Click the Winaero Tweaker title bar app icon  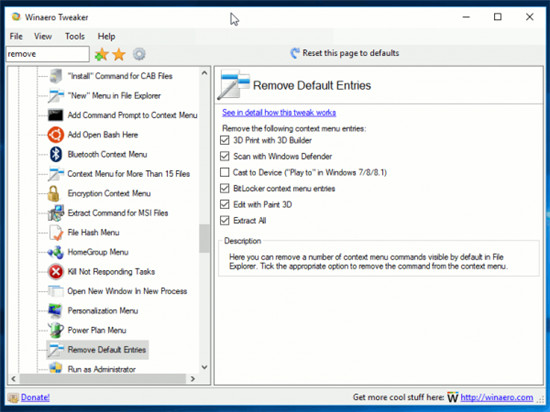pyautogui.click(x=16, y=17)
